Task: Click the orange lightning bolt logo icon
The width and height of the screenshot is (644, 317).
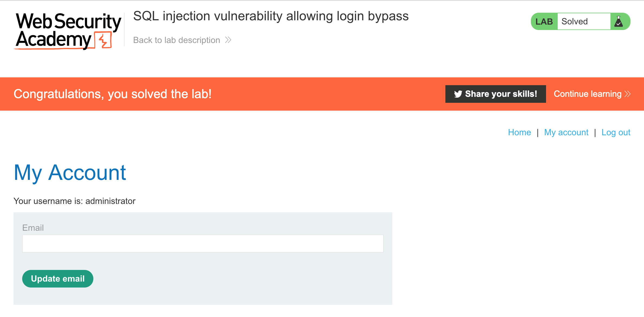Action: (103, 40)
